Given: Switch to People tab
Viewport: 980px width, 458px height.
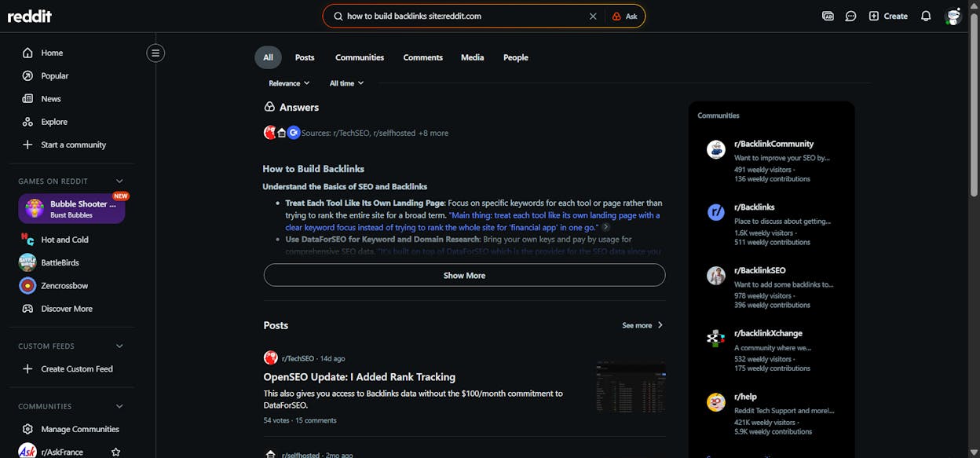Looking at the screenshot, I should click(516, 57).
